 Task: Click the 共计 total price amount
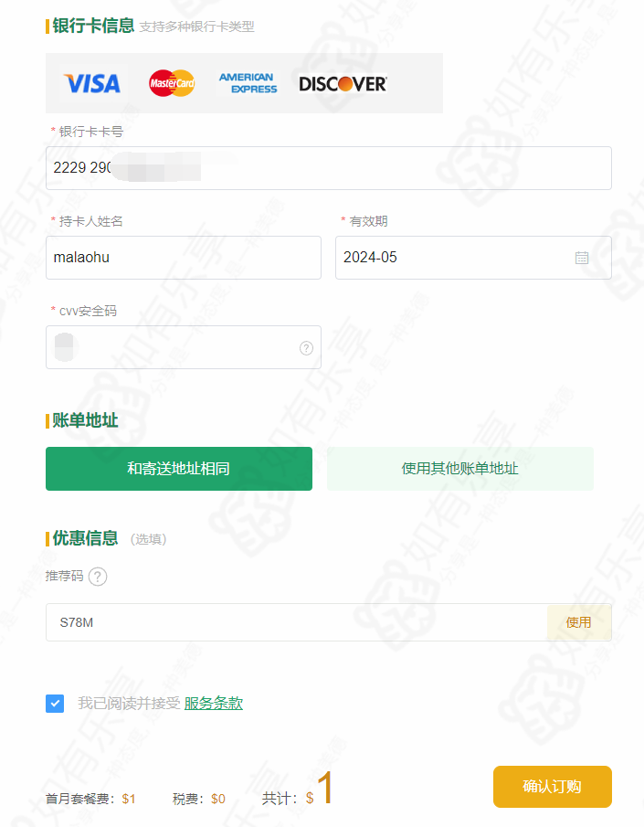point(319,789)
